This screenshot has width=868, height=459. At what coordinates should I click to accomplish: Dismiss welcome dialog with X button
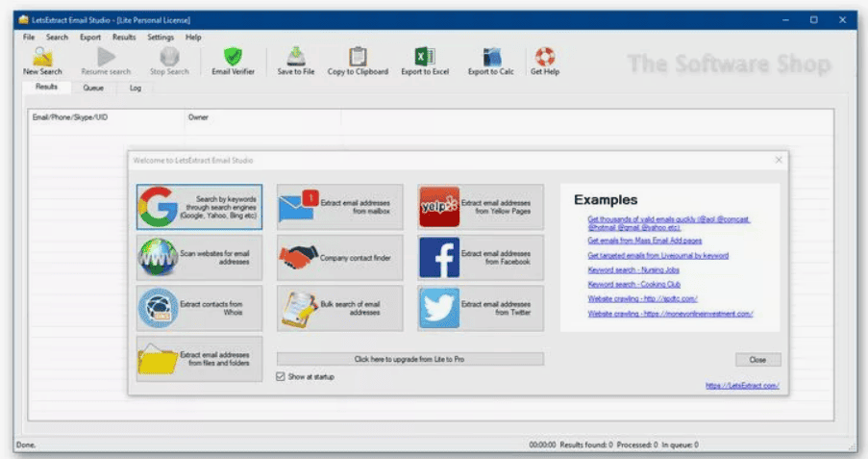[779, 160]
